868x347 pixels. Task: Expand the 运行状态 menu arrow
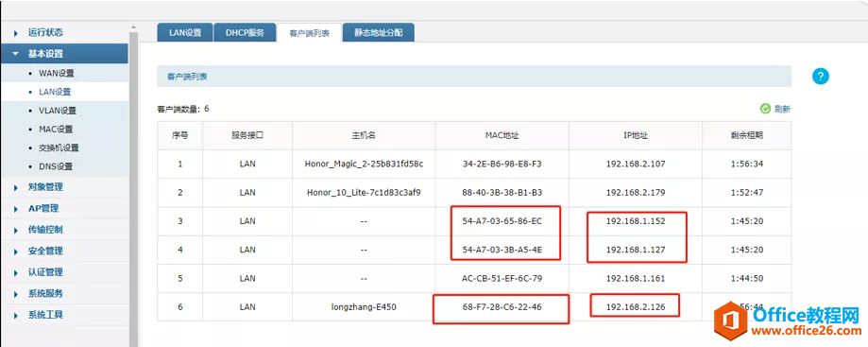[x=17, y=33]
